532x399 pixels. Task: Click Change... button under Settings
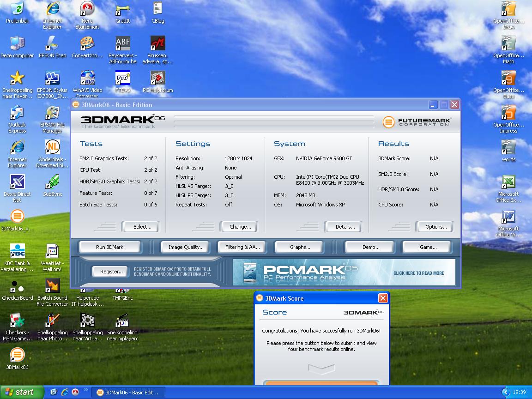[x=240, y=227]
